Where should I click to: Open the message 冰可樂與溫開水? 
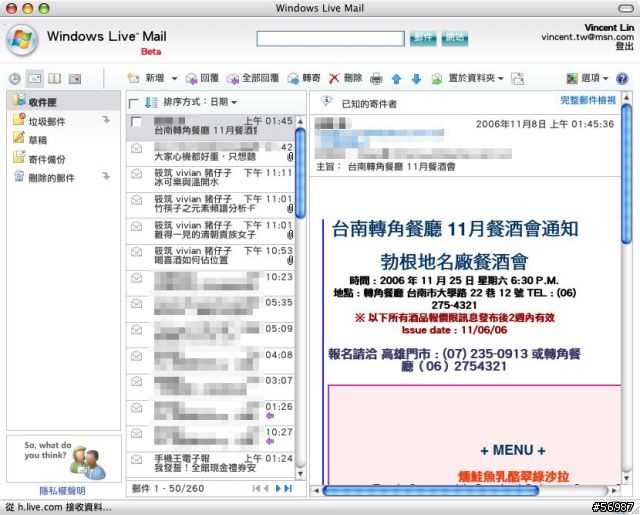(210, 178)
